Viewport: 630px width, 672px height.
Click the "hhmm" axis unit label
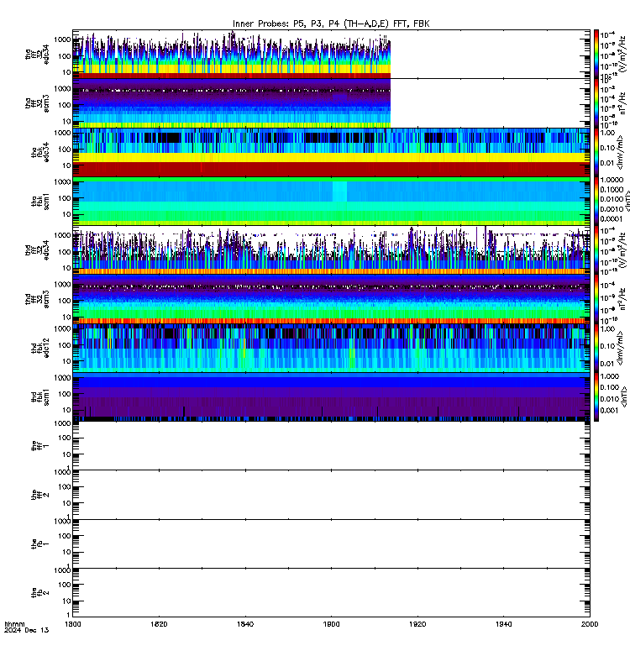(x=14, y=624)
